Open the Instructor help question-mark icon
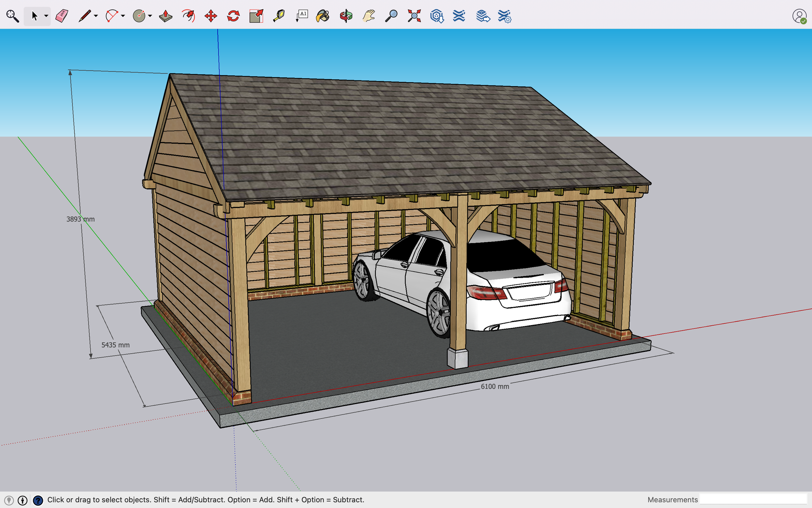This screenshot has height=508, width=812. click(x=38, y=500)
